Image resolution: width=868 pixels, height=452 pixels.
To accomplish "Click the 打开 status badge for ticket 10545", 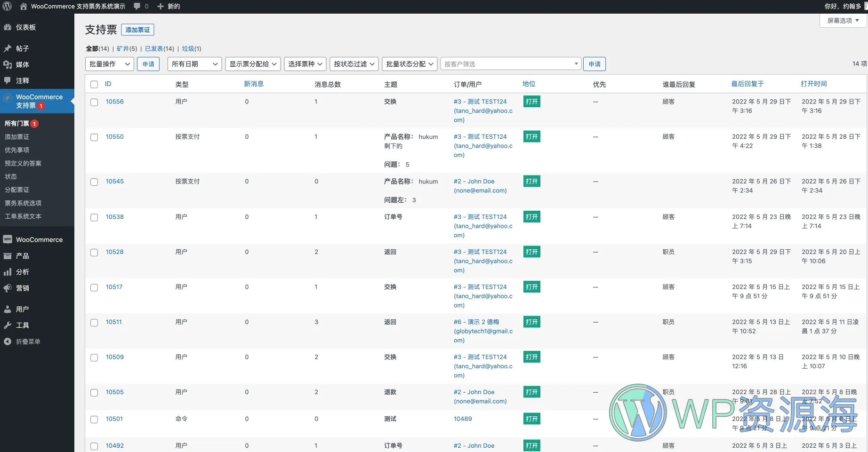I will click(x=532, y=182).
